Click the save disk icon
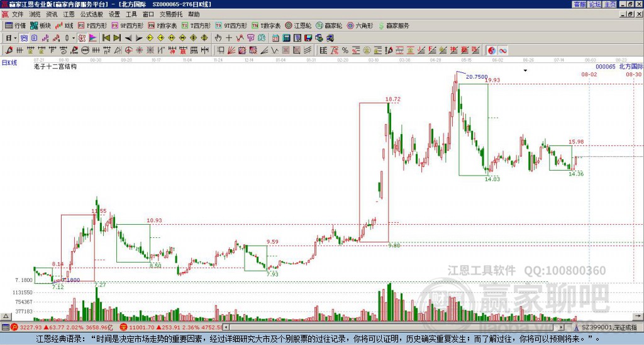Screen dimensions: 644x345 (x=308, y=38)
